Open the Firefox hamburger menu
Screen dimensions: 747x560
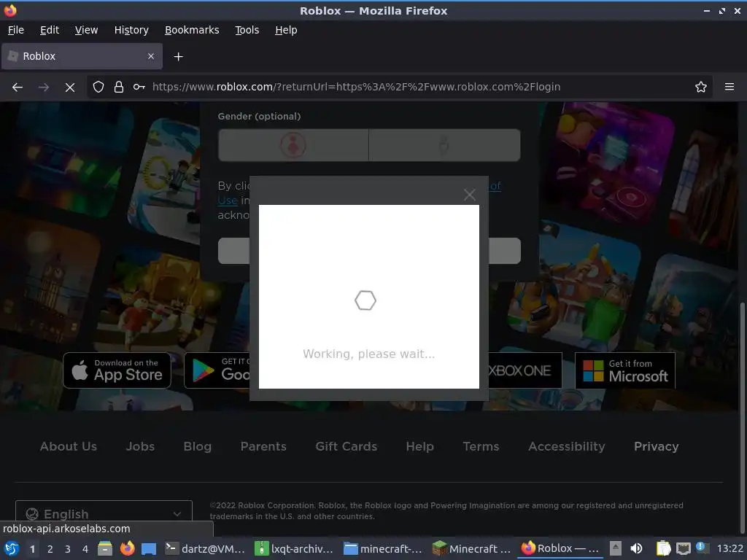[729, 87]
